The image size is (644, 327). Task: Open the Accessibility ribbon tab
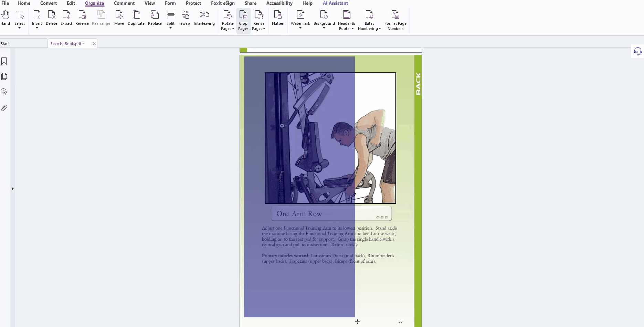[279, 3]
